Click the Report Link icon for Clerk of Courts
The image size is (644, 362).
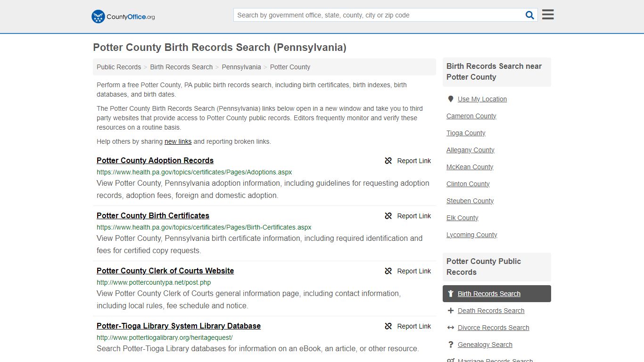[x=388, y=271]
